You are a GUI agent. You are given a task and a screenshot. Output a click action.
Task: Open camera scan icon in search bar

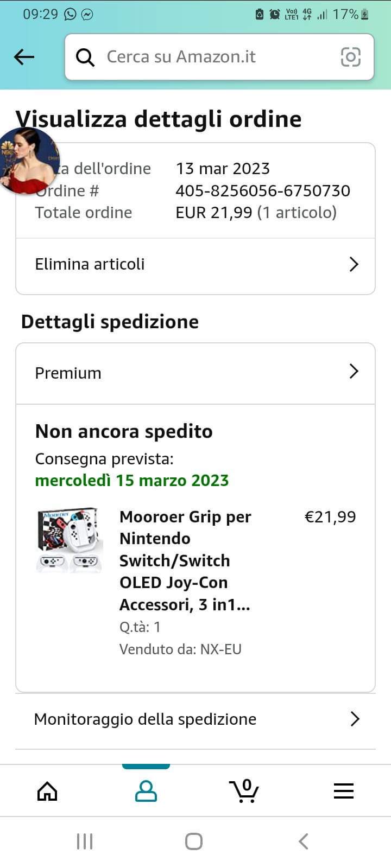(x=350, y=57)
